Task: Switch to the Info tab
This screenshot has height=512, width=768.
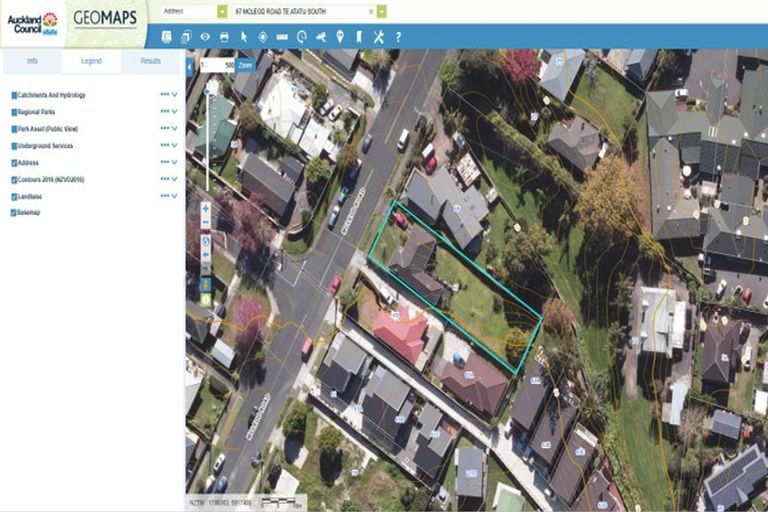Action: tap(32, 61)
